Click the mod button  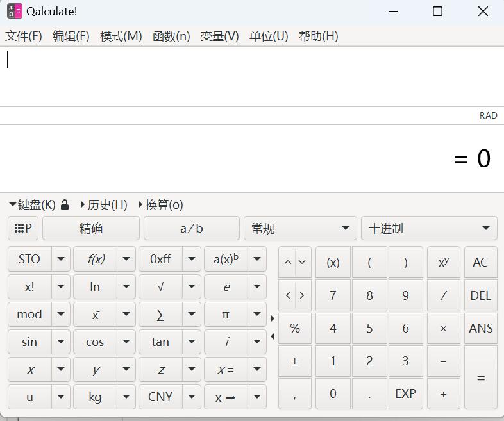[29, 314]
